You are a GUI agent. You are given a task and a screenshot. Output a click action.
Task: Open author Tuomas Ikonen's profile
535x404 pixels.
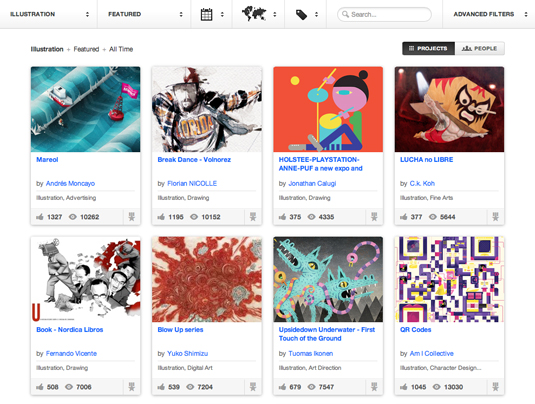311,354
